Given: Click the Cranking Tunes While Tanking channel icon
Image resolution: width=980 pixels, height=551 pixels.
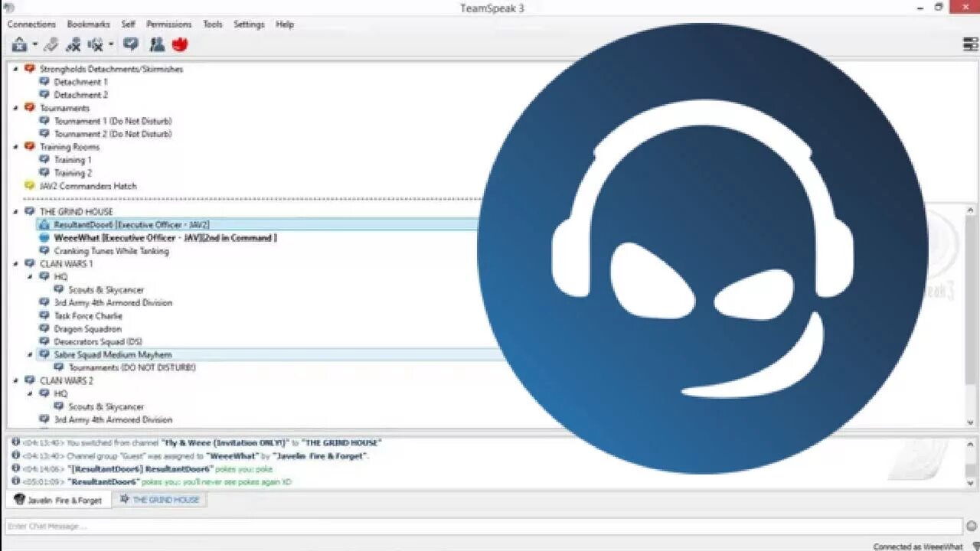Looking at the screenshot, I should pyautogui.click(x=44, y=251).
